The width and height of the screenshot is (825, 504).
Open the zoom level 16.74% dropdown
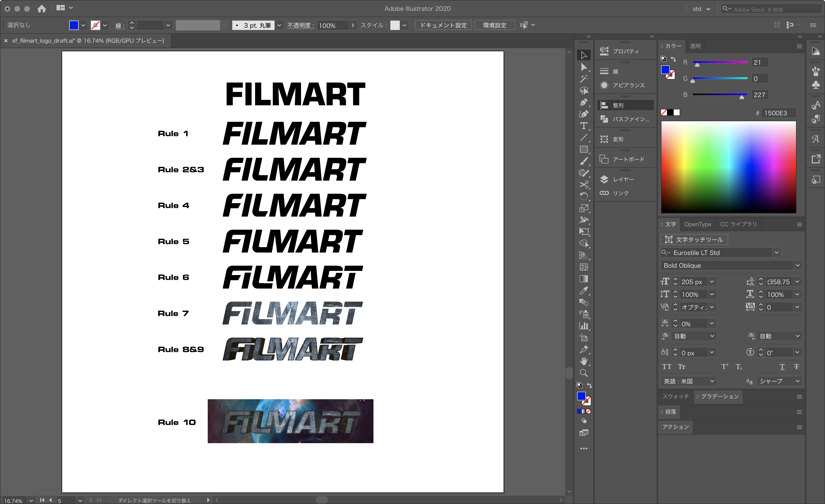[31, 501]
